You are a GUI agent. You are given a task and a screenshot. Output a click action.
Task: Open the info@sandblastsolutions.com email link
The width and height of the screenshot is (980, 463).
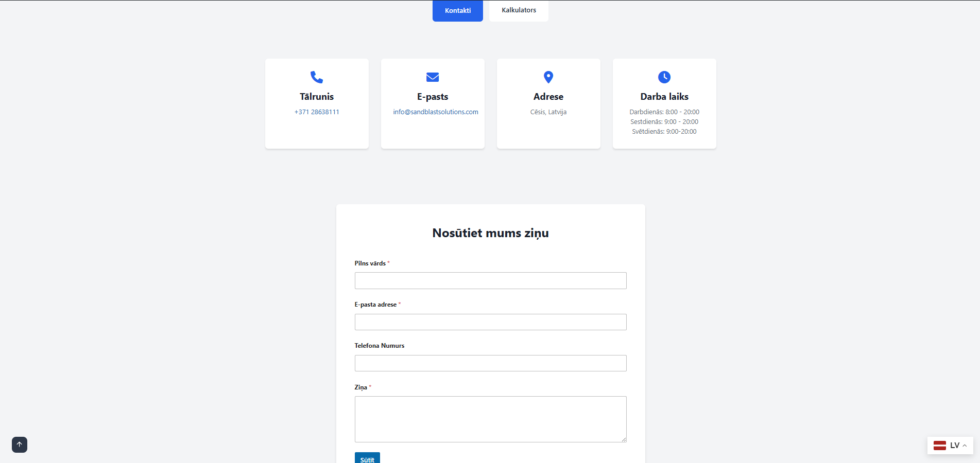click(436, 112)
